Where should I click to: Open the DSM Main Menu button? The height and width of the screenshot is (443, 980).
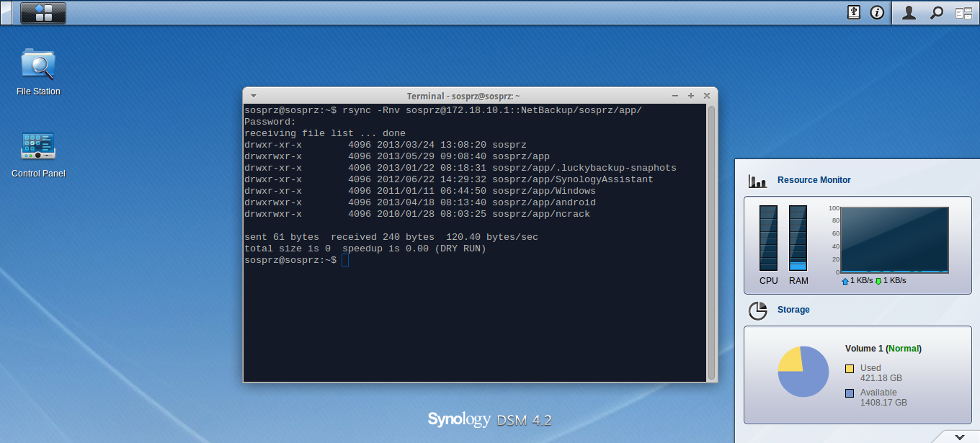43,12
